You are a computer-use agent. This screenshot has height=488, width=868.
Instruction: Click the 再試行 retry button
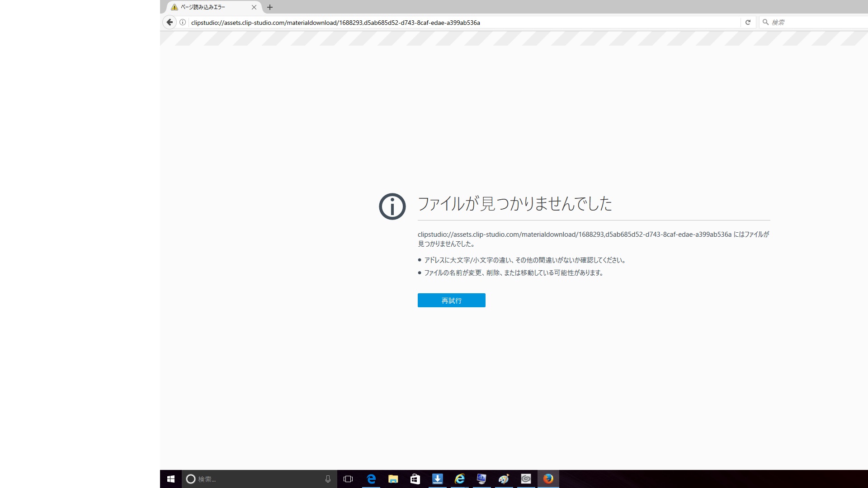point(451,300)
